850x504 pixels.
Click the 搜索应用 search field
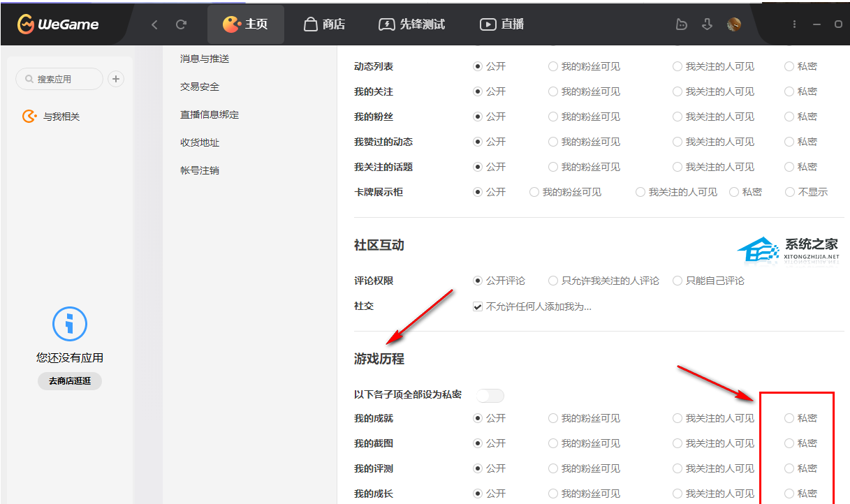(x=59, y=79)
